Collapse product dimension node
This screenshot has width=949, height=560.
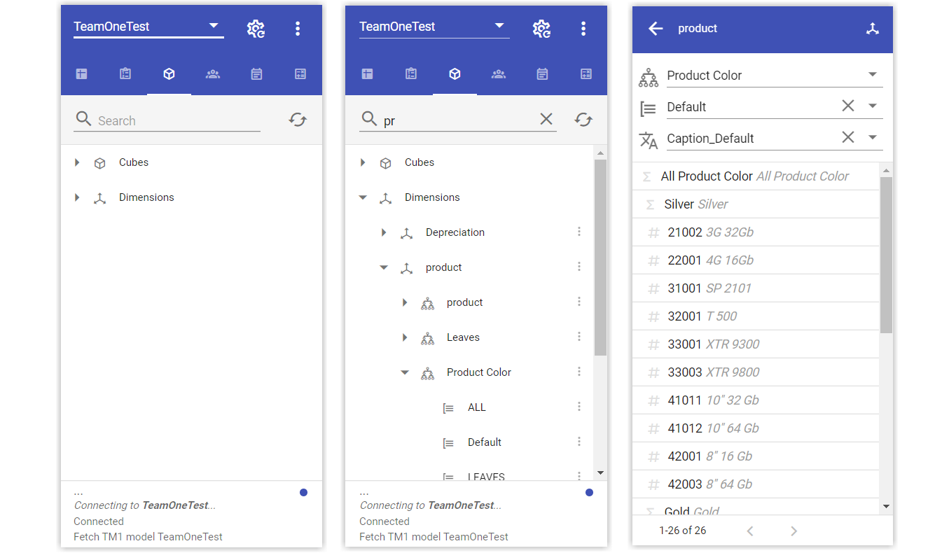pos(384,267)
